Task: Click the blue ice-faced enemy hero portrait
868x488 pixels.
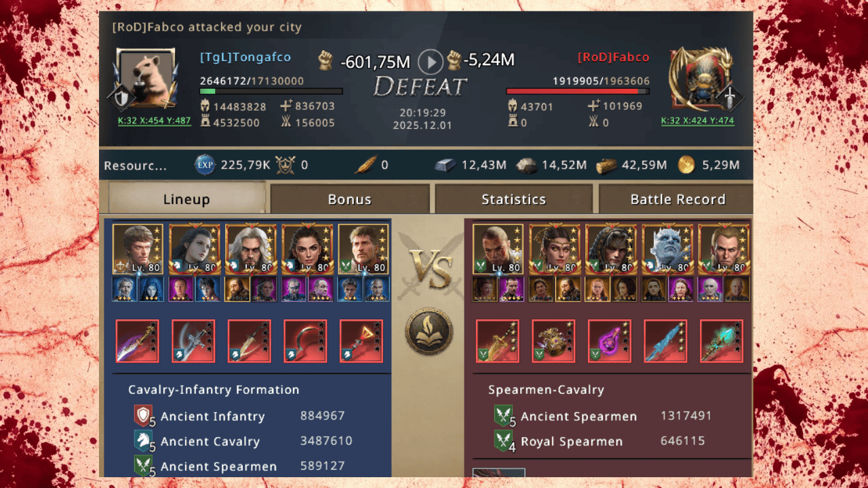Action: (x=667, y=249)
